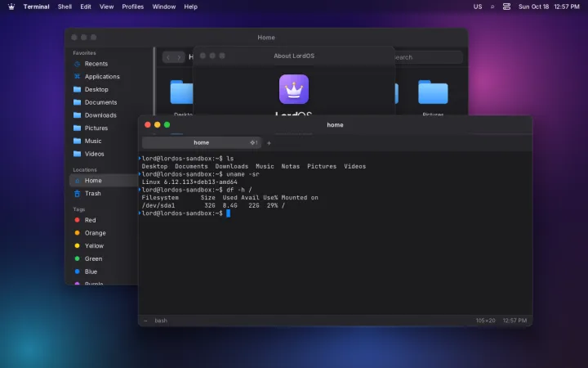Click the LordOS crown app icon
Image resolution: width=588 pixels, height=368 pixels.
click(x=294, y=89)
